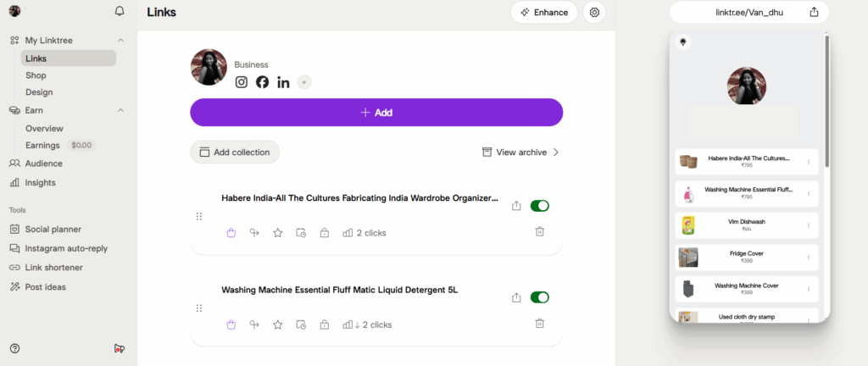Click the LinkedIn social icon

point(283,82)
